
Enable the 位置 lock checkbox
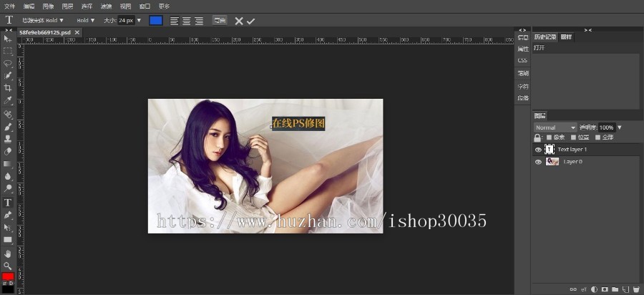pos(574,137)
